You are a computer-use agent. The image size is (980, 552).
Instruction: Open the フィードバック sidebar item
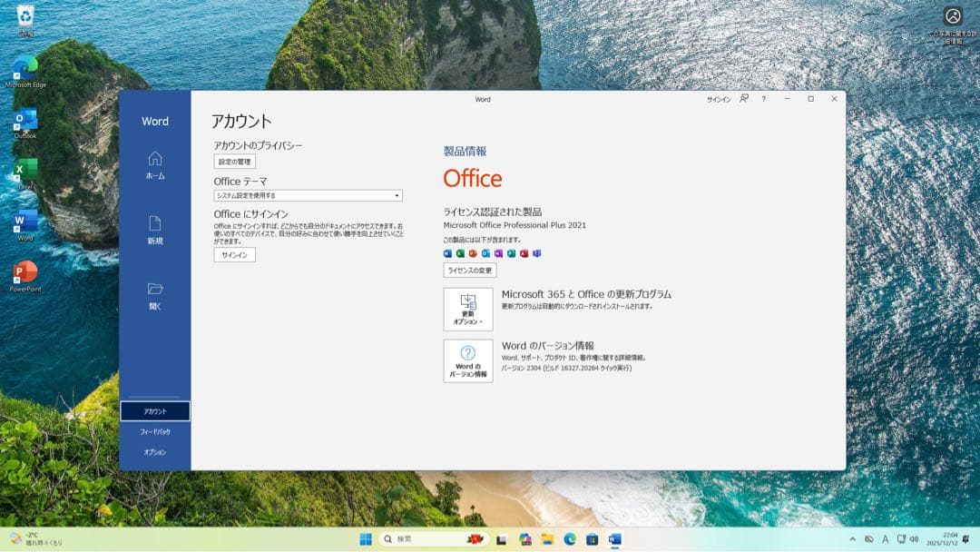coord(156,430)
